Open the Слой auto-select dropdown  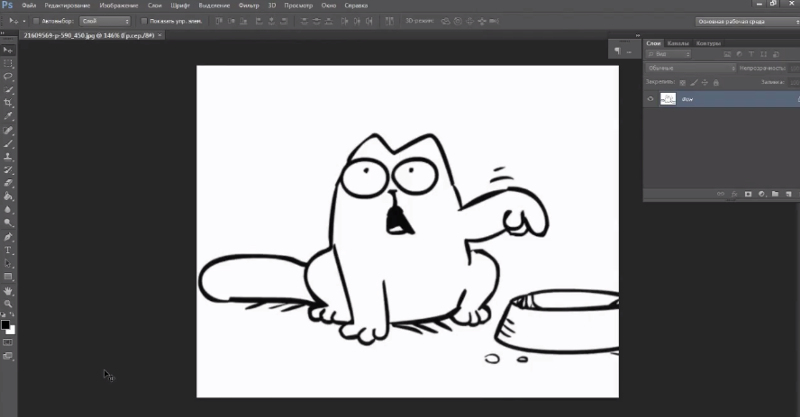[x=105, y=21]
